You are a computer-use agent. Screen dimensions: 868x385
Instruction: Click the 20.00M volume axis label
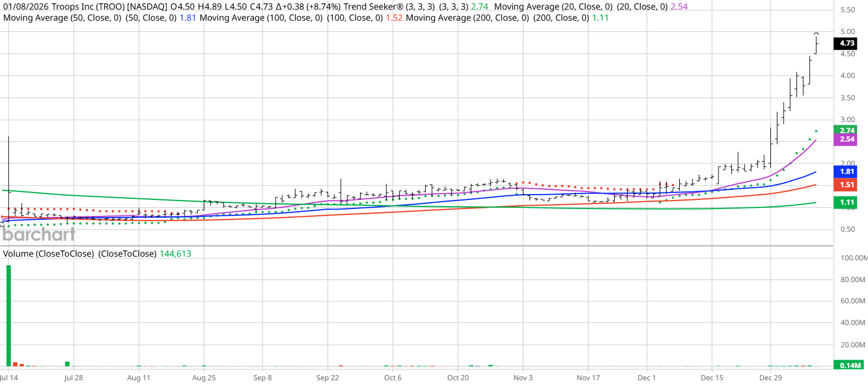click(853, 345)
